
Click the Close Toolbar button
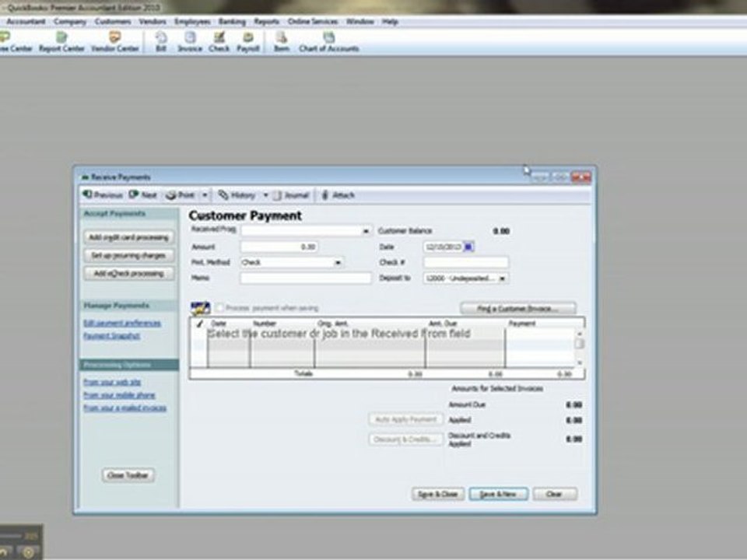128,475
